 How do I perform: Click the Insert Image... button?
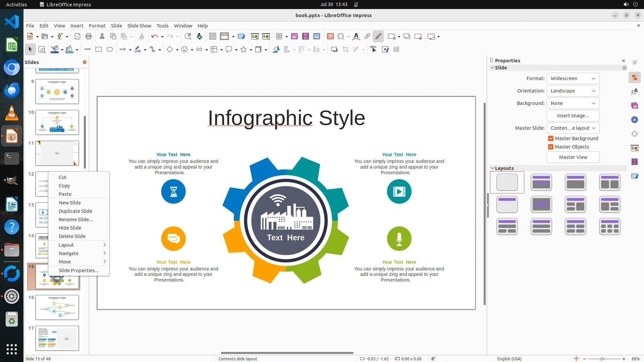tap(573, 116)
